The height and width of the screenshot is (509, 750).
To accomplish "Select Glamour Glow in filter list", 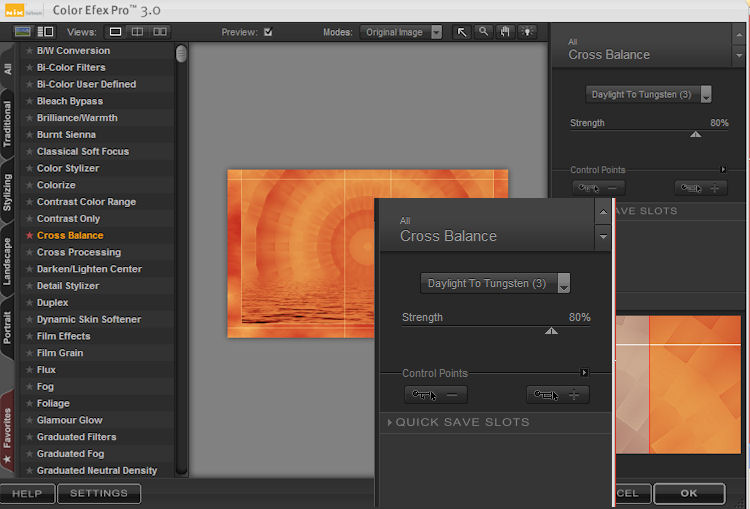I will click(x=70, y=420).
